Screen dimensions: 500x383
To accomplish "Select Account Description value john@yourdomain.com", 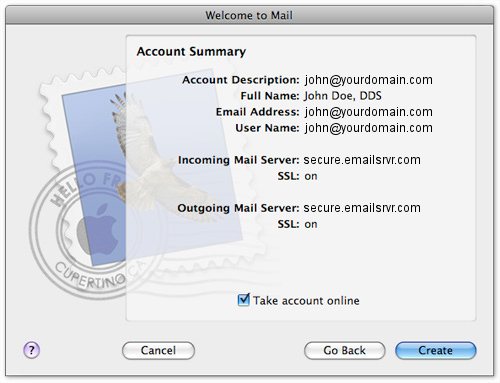I will click(368, 80).
